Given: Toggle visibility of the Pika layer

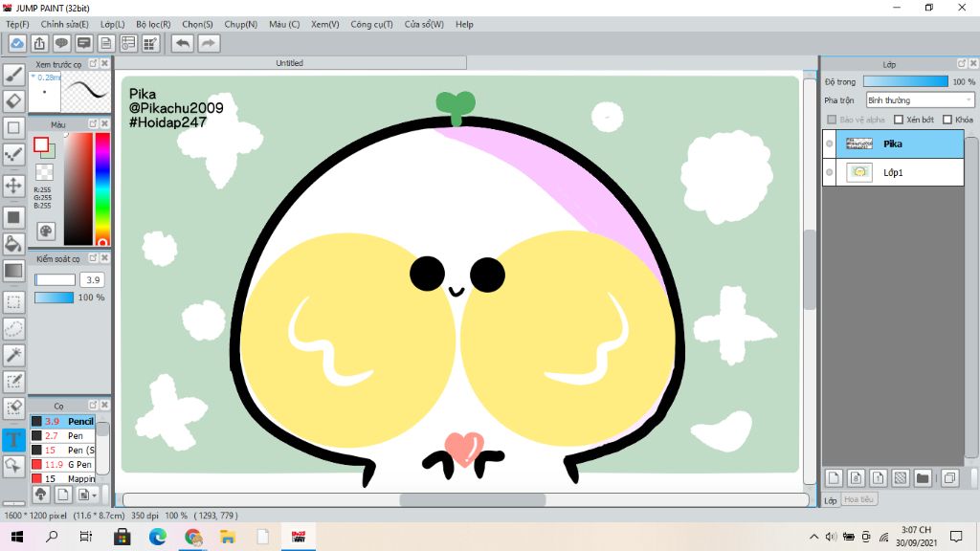Looking at the screenshot, I should tap(830, 143).
